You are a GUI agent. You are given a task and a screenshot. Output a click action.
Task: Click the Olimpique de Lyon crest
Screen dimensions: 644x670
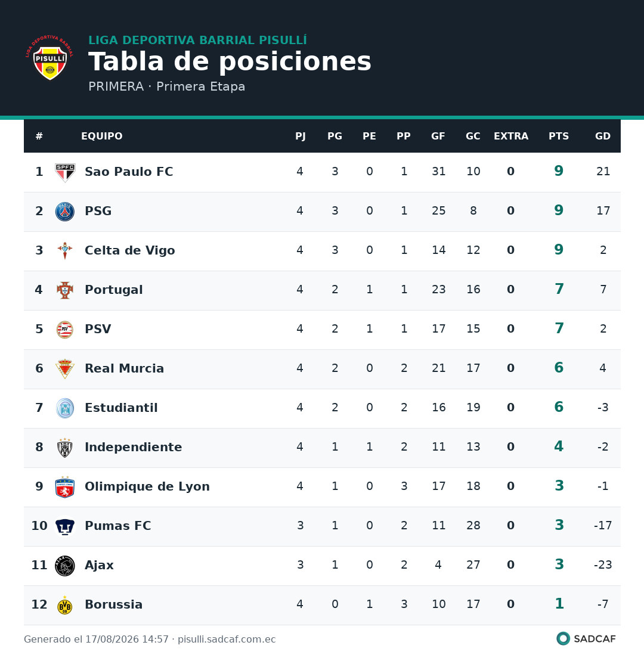[65, 486]
